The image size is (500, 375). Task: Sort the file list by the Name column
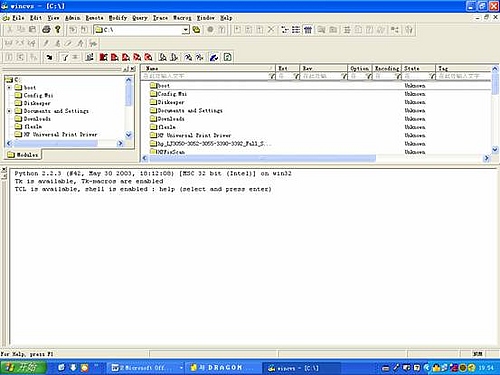(209, 68)
